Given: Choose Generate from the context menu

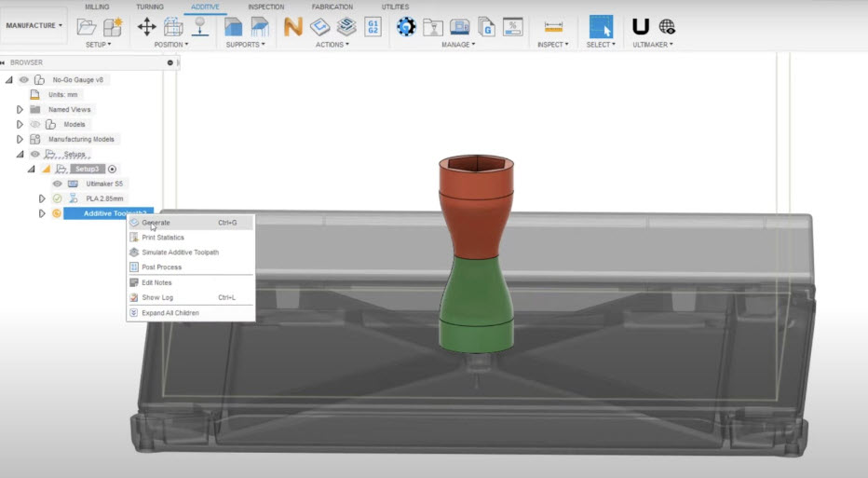Looking at the screenshot, I should click(156, 223).
